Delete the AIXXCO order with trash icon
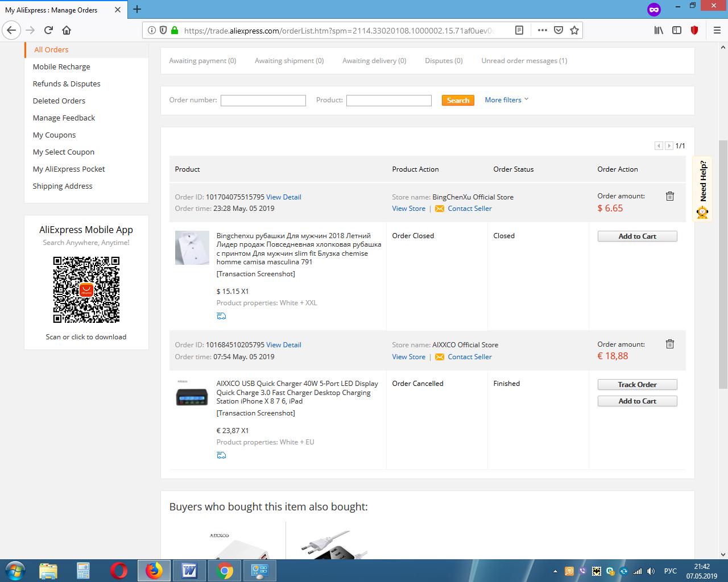This screenshot has width=728, height=582. pyautogui.click(x=670, y=344)
